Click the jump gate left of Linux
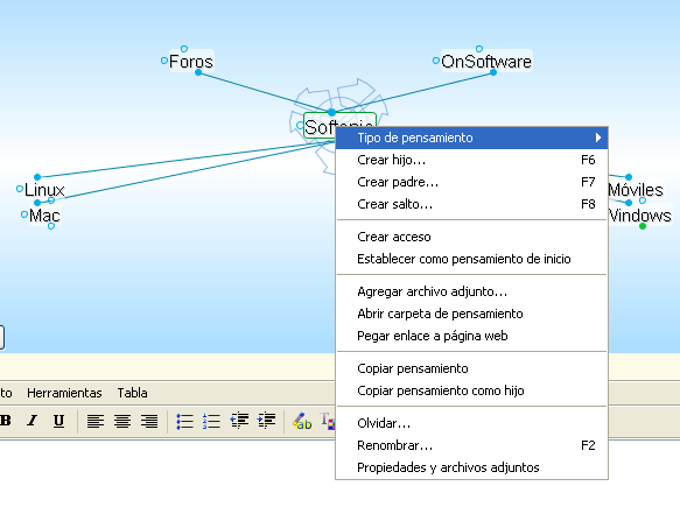The width and height of the screenshot is (680, 514). pos(20,189)
